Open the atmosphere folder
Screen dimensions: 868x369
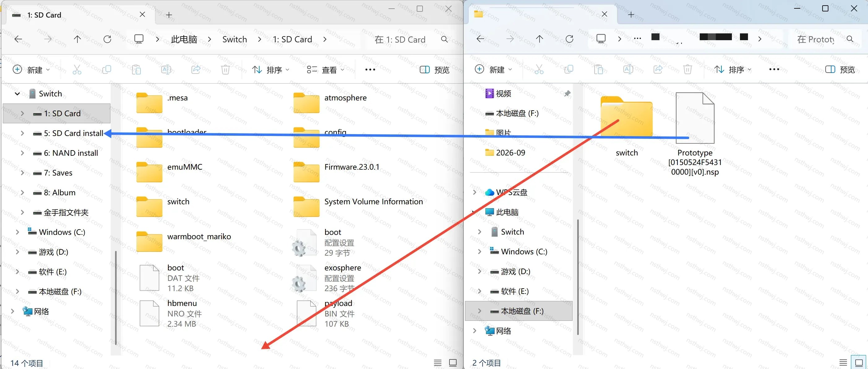point(330,102)
